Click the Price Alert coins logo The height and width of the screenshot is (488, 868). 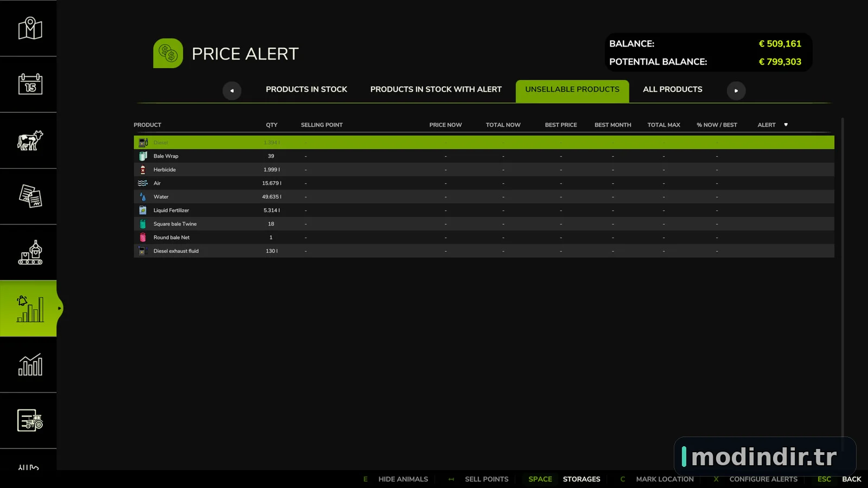click(168, 53)
